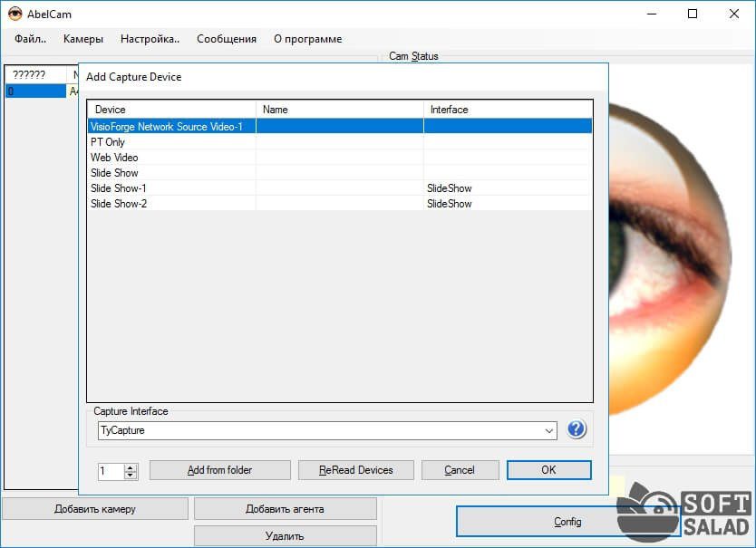Close the AbelCam window
Image resolution: width=756 pixels, height=548 pixels.
[x=734, y=14]
